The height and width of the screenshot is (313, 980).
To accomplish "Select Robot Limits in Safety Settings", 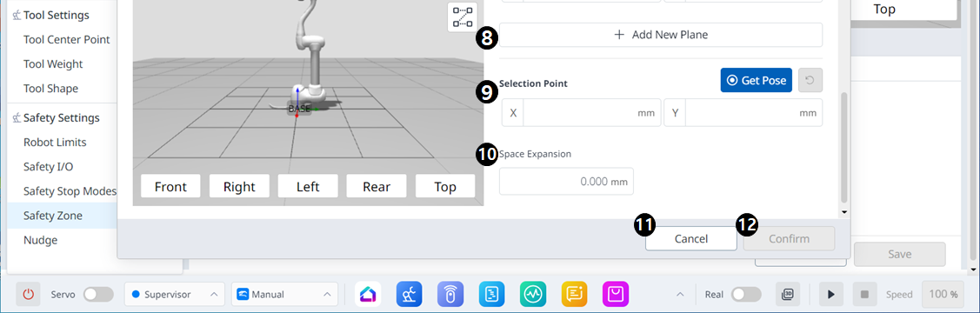I will tap(55, 143).
